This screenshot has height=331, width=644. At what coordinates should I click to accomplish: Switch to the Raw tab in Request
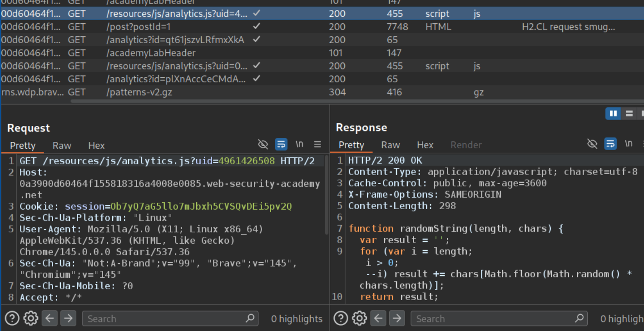click(x=62, y=145)
